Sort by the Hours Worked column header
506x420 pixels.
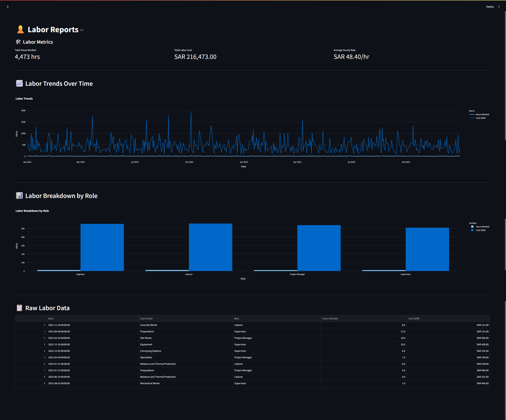pyautogui.click(x=364, y=318)
